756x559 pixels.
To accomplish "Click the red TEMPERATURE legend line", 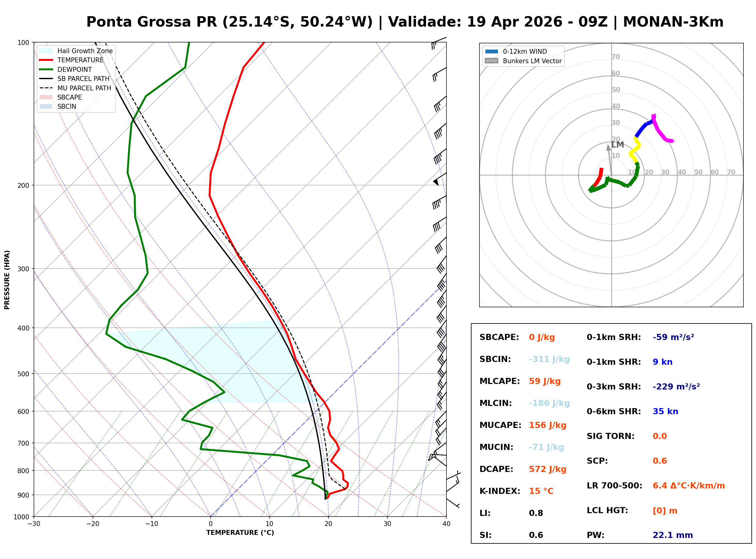I will pos(46,60).
